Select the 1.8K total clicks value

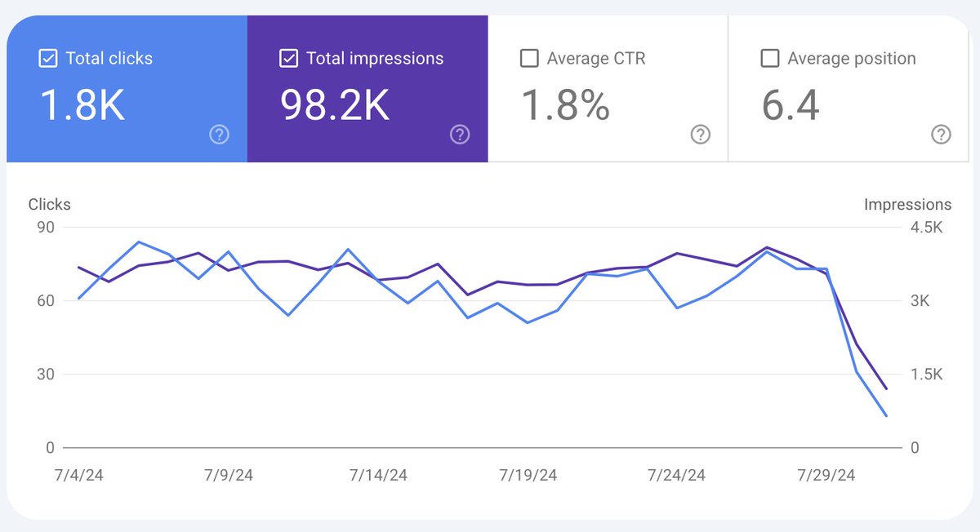[82, 105]
